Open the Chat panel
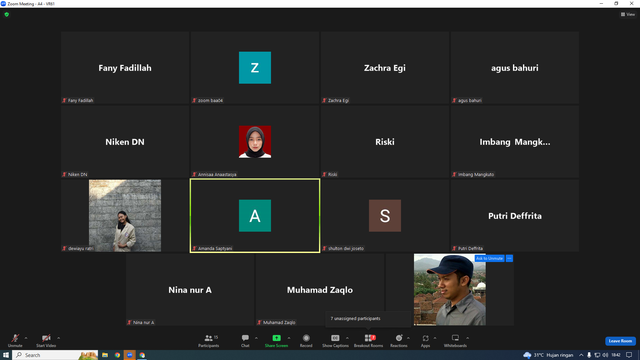Viewport: 640px width, 360px height. (245, 340)
